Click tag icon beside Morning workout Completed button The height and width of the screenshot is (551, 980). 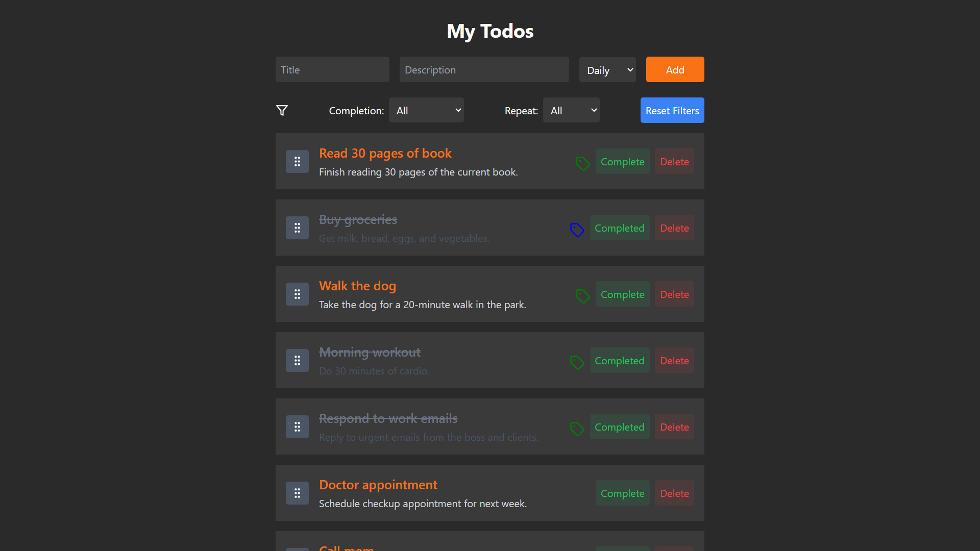(x=577, y=362)
